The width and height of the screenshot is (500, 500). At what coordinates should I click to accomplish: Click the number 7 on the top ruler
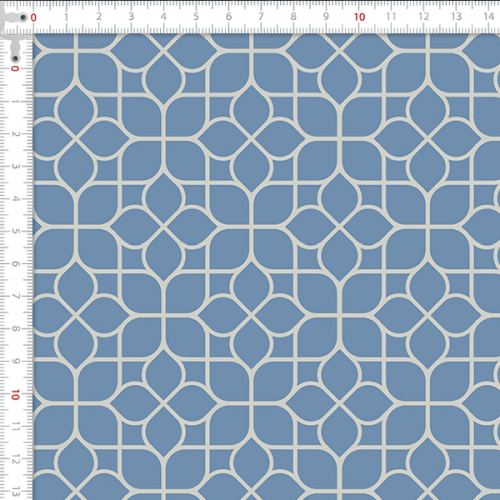(261, 16)
